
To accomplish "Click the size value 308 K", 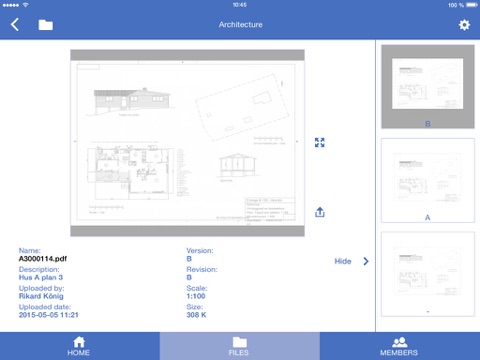I will click(196, 315).
